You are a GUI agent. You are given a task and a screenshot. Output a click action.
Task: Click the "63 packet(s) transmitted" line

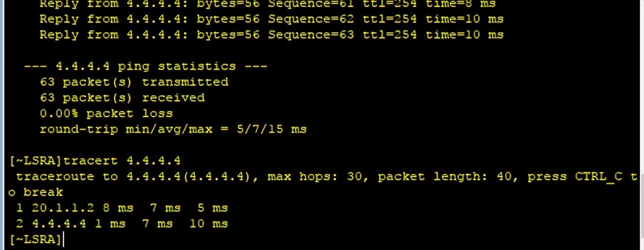tap(134, 82)
